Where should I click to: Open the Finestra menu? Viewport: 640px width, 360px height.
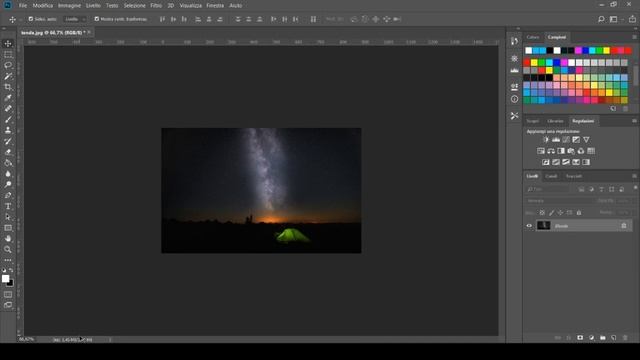click(215, 6)
